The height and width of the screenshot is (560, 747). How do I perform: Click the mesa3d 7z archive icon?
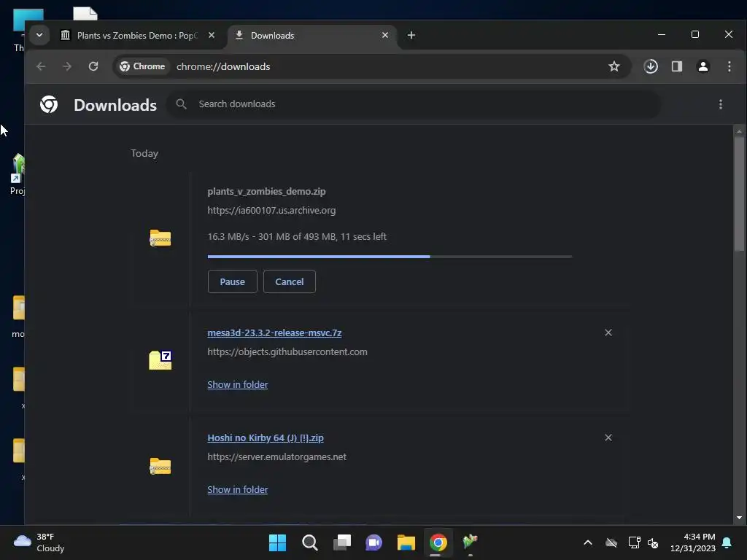(x=160, y=360)
